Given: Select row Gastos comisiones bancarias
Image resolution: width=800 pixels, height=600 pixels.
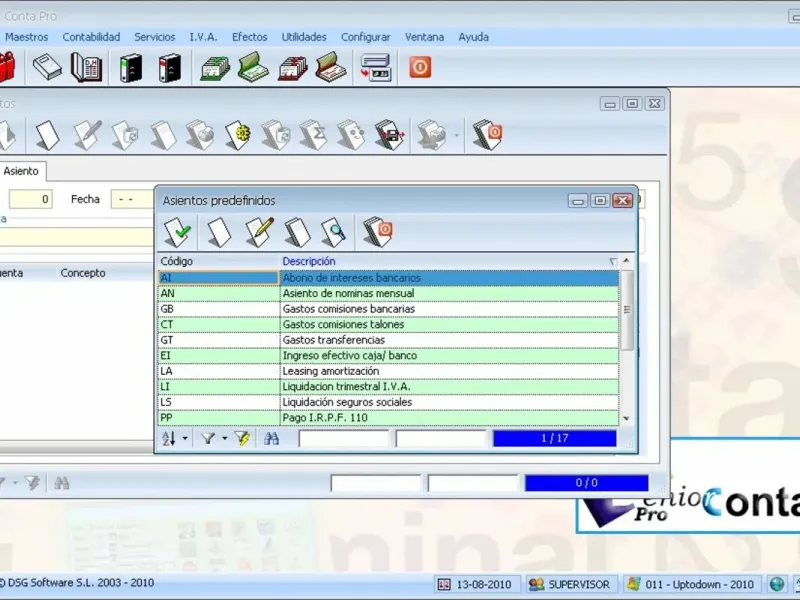Looking at the screenshot, I should coord(388,309).
